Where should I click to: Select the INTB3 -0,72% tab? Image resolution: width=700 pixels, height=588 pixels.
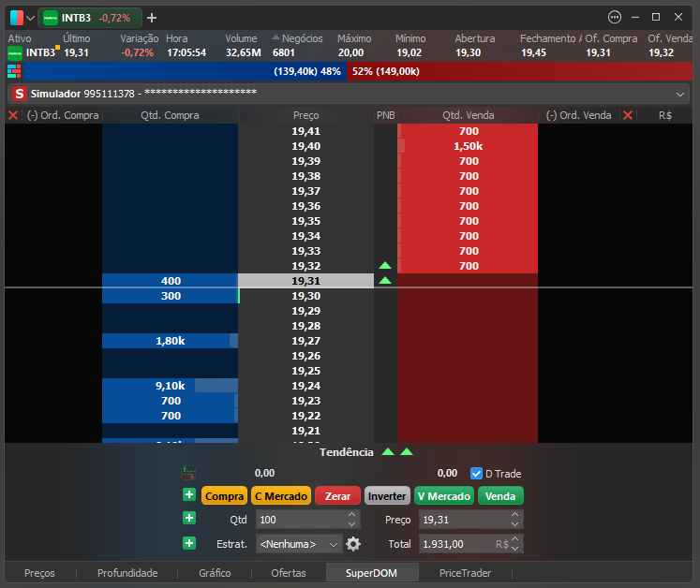tap(90, 18)
